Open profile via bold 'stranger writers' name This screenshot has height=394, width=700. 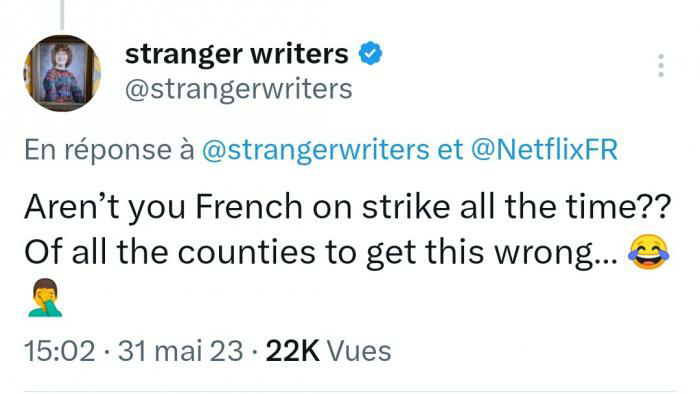(237, 54)
